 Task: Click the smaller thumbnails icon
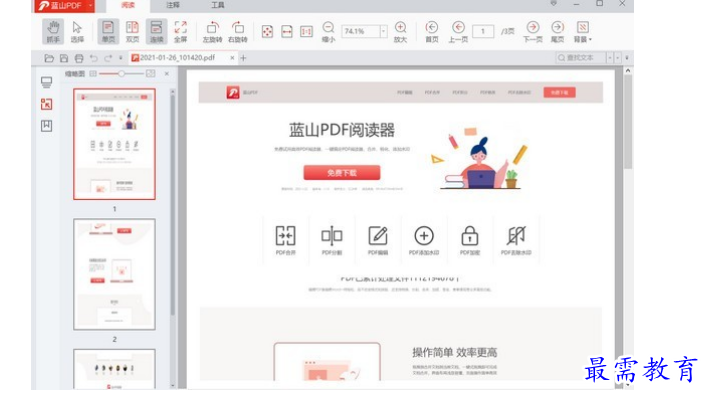93,73
